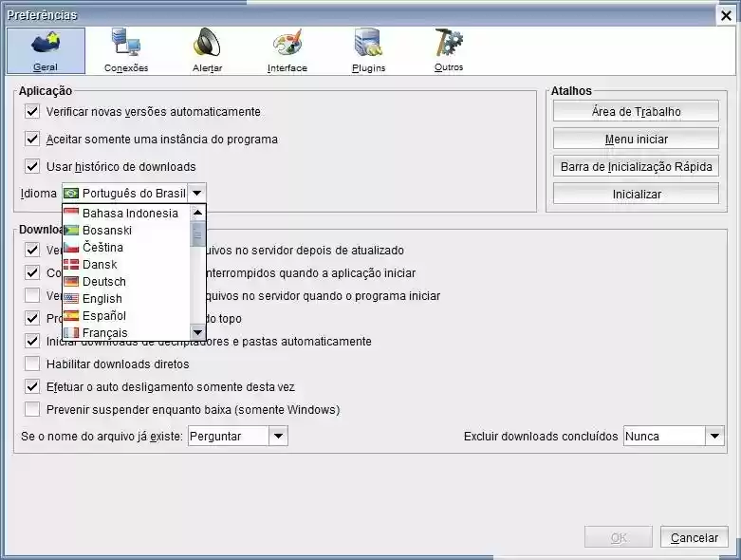Click Barra de Inicialização Rápida button
The image size is (741, 560).
636,167
